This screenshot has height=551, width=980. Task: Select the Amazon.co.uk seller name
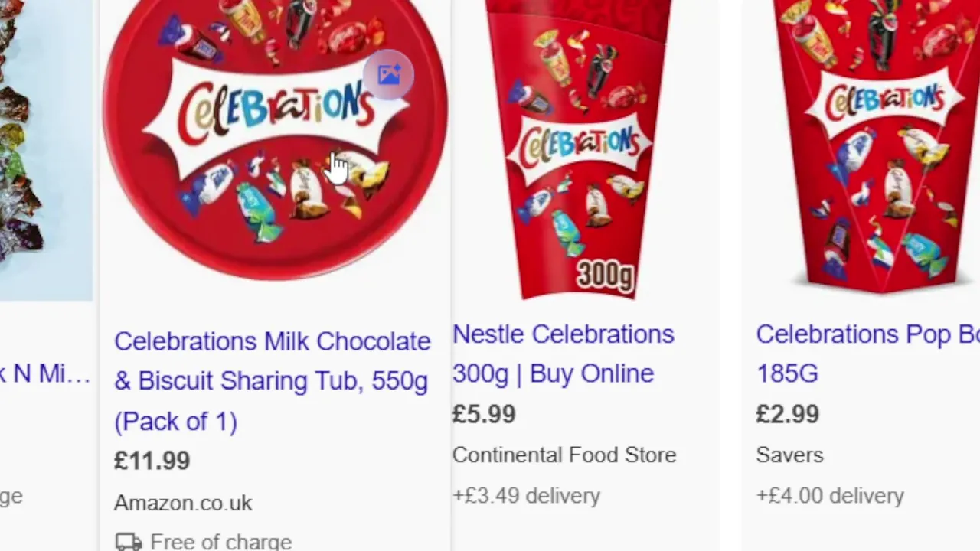(183, 503)
